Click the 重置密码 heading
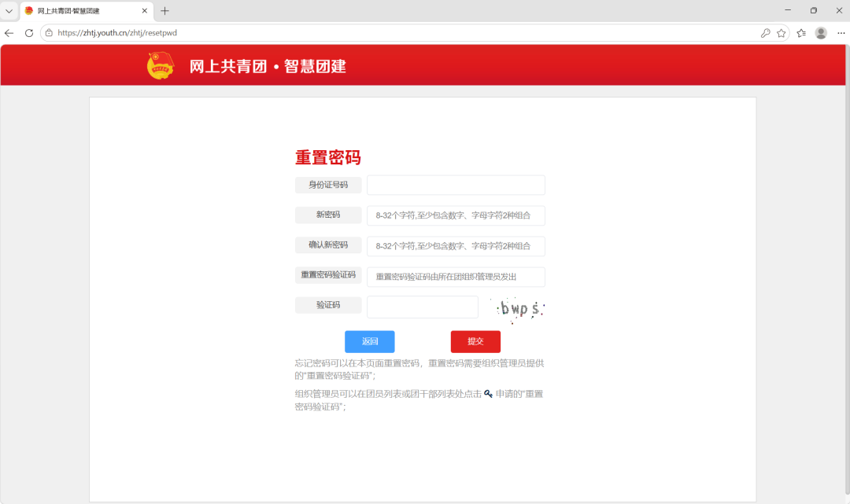 (x=328, y=157)
